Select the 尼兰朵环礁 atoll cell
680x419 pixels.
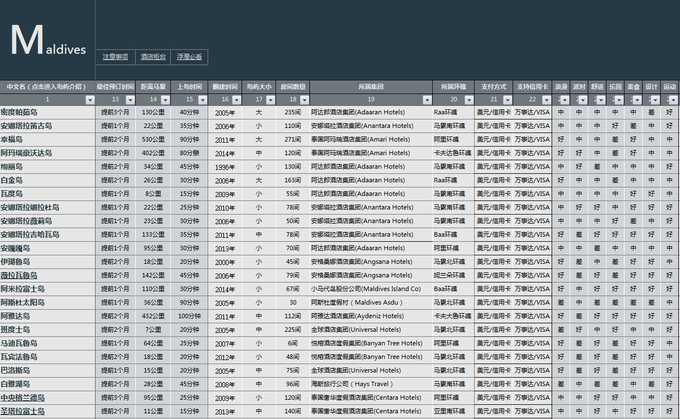click(453, 275)
